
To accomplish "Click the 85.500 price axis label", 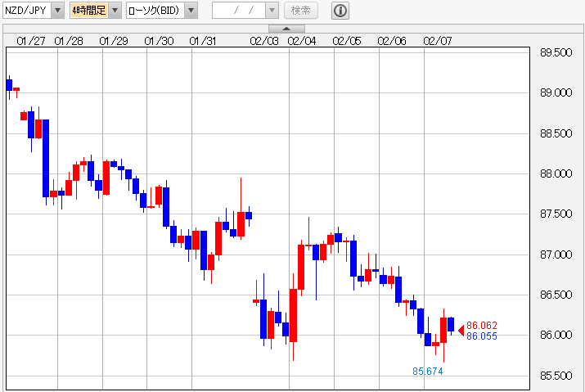I will point(556,376).
